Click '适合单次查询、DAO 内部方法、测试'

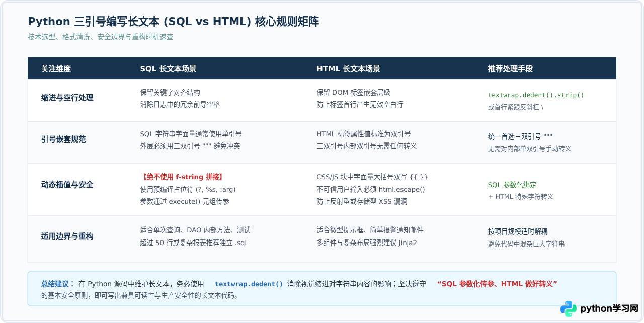(195, 230)
